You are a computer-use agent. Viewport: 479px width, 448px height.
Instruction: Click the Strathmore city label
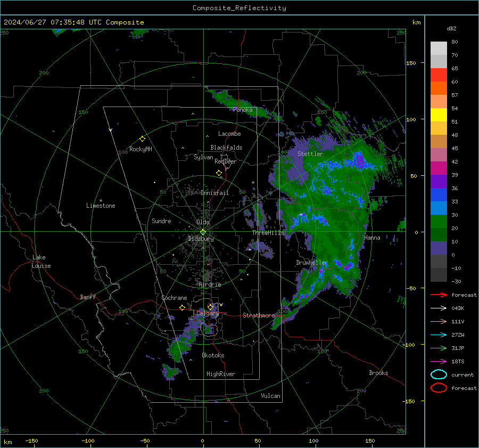(259, 315)
